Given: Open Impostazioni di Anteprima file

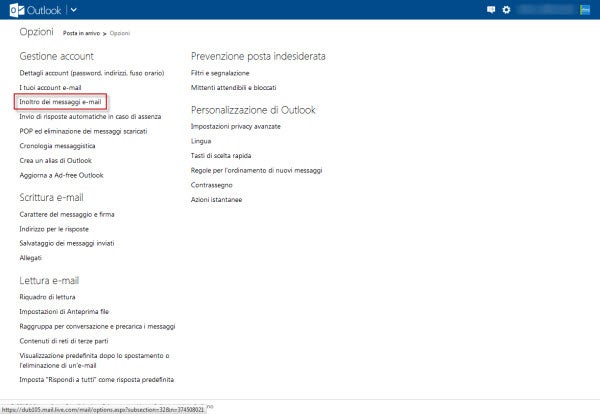Looking at the screenshot, I should [x=64, y=312].
